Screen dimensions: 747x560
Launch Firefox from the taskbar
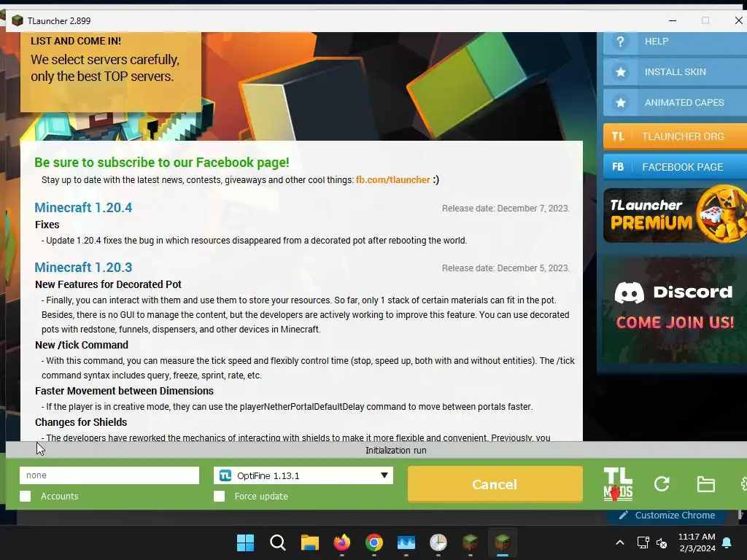tap(341, 542)
